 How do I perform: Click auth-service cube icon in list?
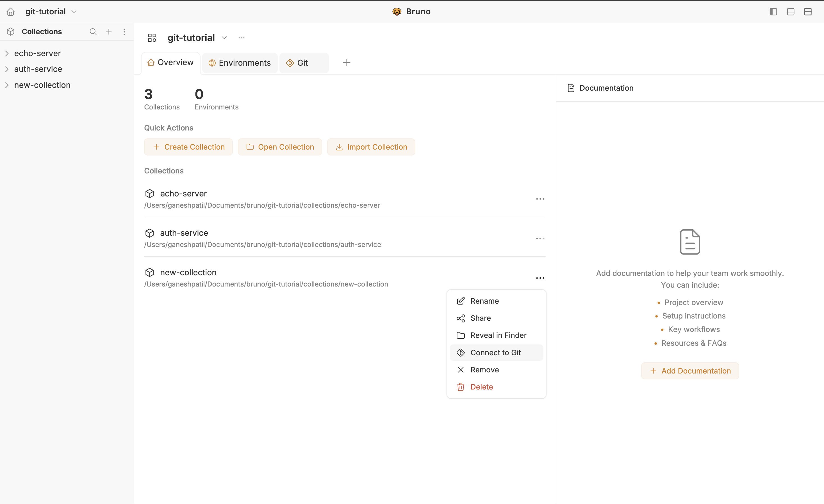click(x=149, y=233)
